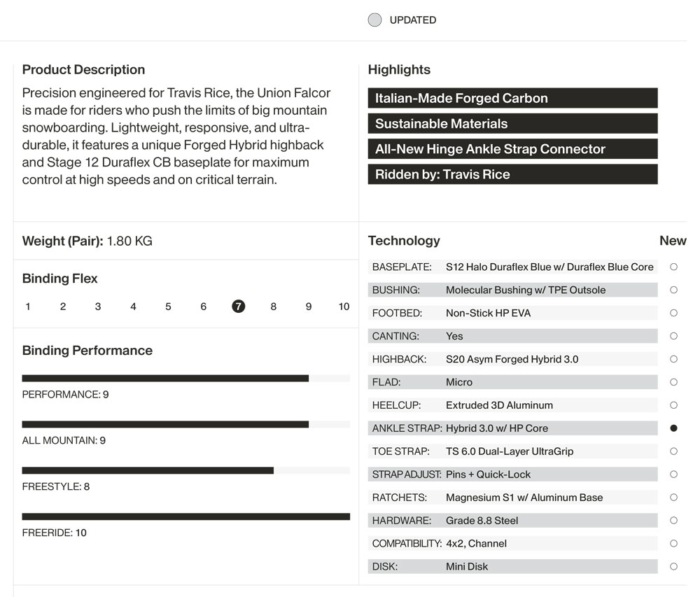Viewport: 700px width, 597px height.
Task: Click the Freeride rating bar
Action: coord(185,517)
